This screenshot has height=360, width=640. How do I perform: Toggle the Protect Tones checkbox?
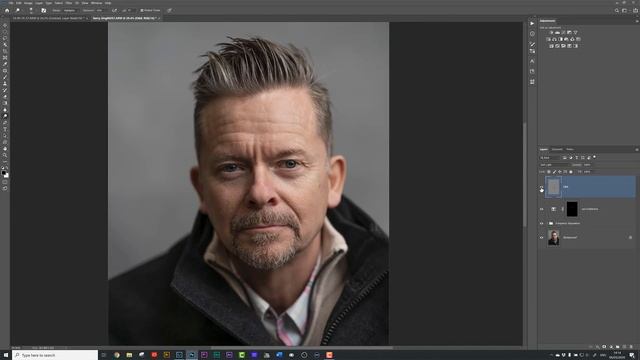tap(142, 10)
